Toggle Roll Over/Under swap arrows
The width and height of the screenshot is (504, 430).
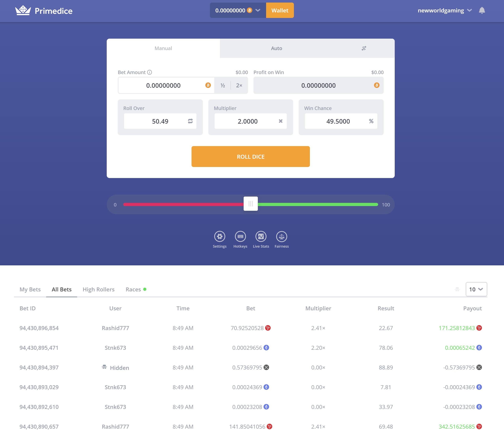coord(190,121)
